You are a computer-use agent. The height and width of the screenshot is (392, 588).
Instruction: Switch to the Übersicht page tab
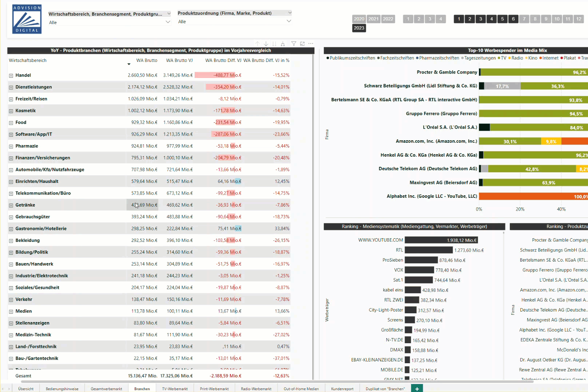[x=26, y=389]
